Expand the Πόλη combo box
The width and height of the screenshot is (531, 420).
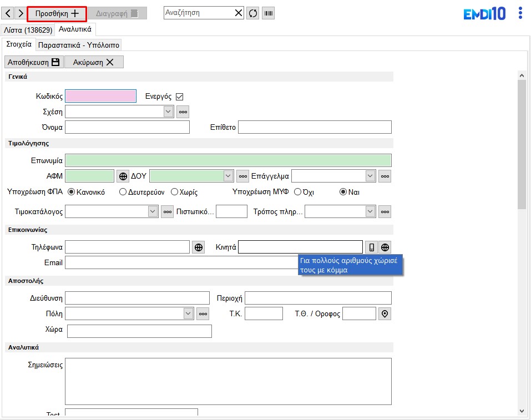tap(188, 313)
